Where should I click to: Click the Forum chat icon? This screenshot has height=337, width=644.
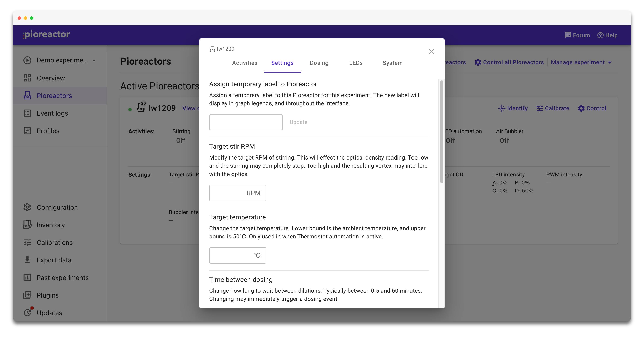pos(568,35)
